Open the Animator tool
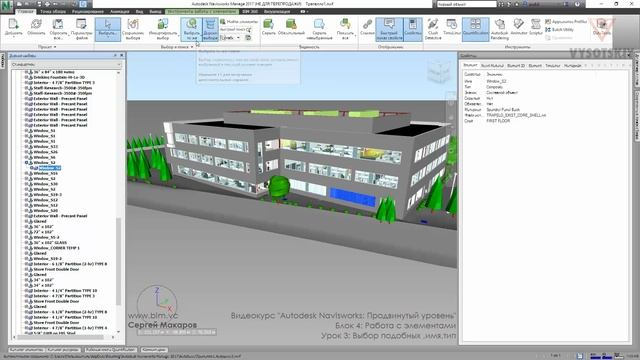The width and height of the screenshot is (640, 360). point(519,27)
